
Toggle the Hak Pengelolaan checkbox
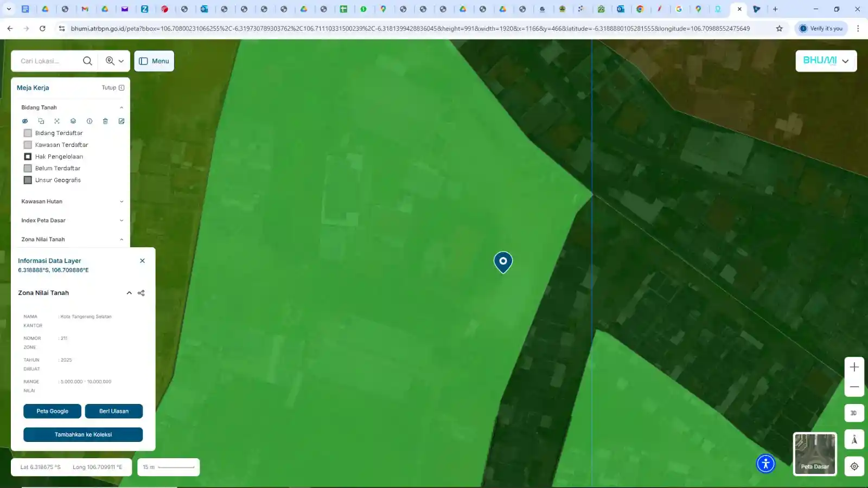28,157
